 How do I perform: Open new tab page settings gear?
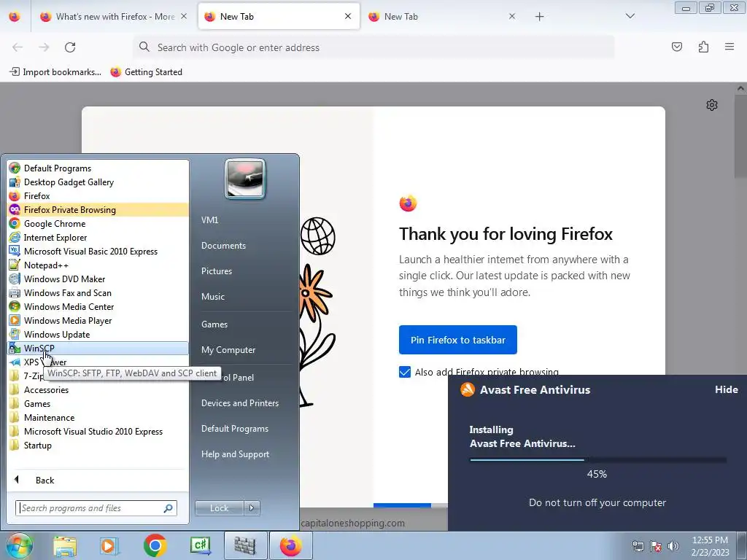[712, 105]
